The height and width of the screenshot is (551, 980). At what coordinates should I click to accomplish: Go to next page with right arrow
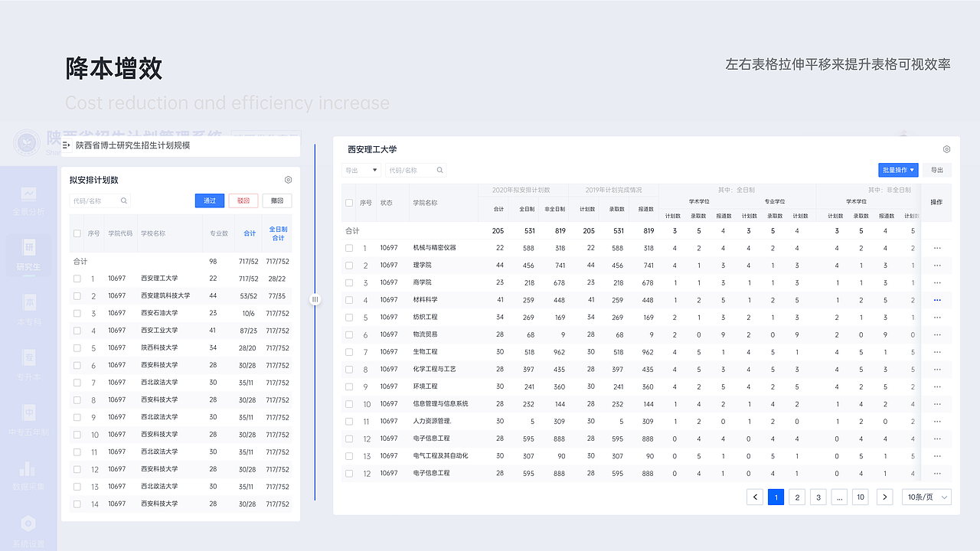click(x=885, y=497)
